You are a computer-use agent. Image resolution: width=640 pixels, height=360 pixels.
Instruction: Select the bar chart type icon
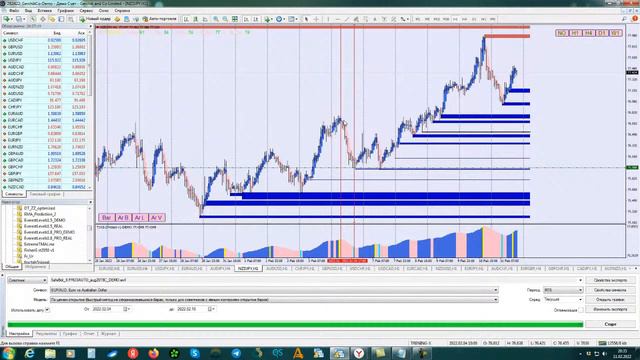tap(186, 19)
